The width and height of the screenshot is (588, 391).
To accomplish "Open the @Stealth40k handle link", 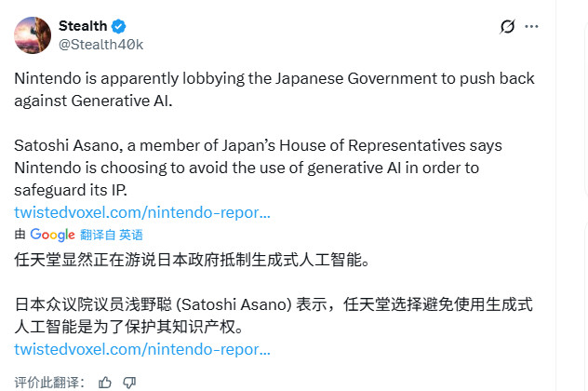I will click(101, 44).
